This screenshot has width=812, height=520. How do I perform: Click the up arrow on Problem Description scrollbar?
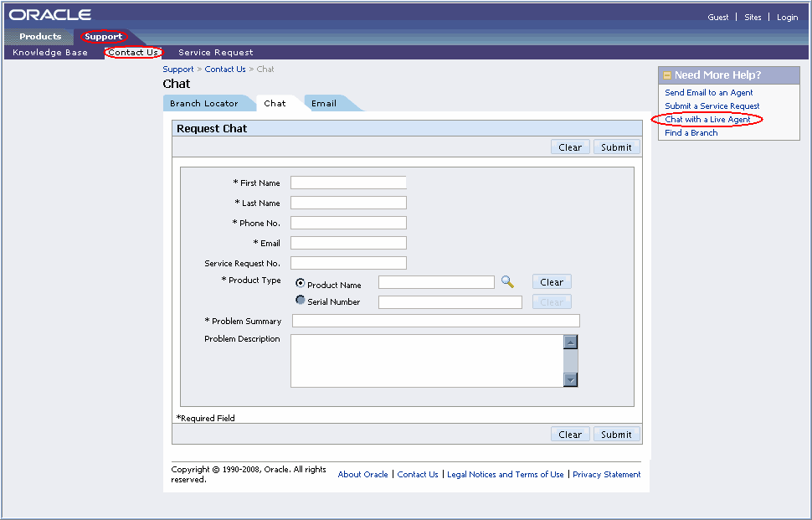[x=570, y=341]
